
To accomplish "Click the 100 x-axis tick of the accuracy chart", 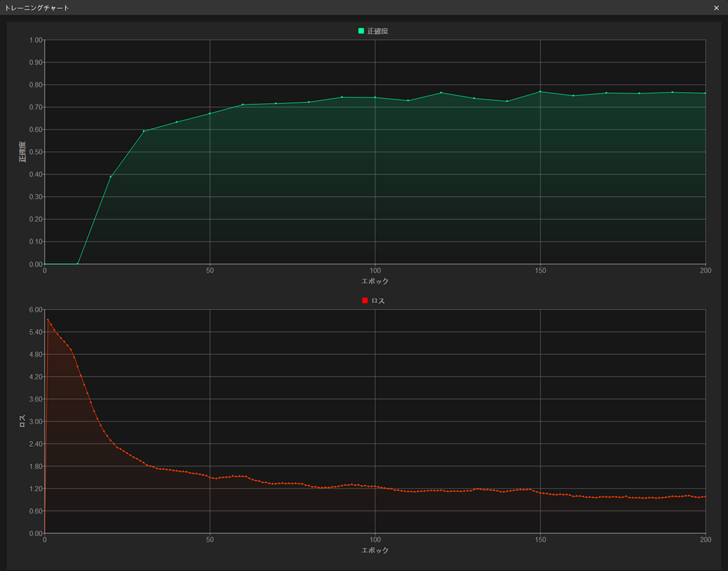I will [x=375, y=271].
